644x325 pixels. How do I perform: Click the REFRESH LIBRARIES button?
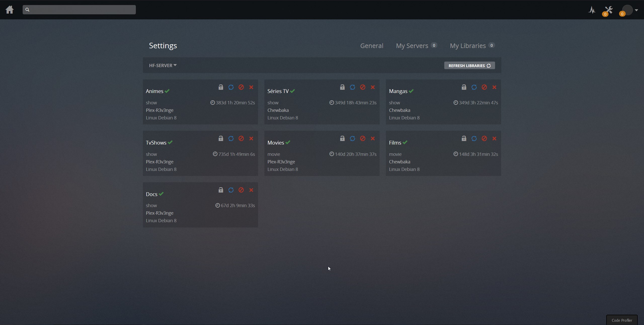(x=469, y=66)
